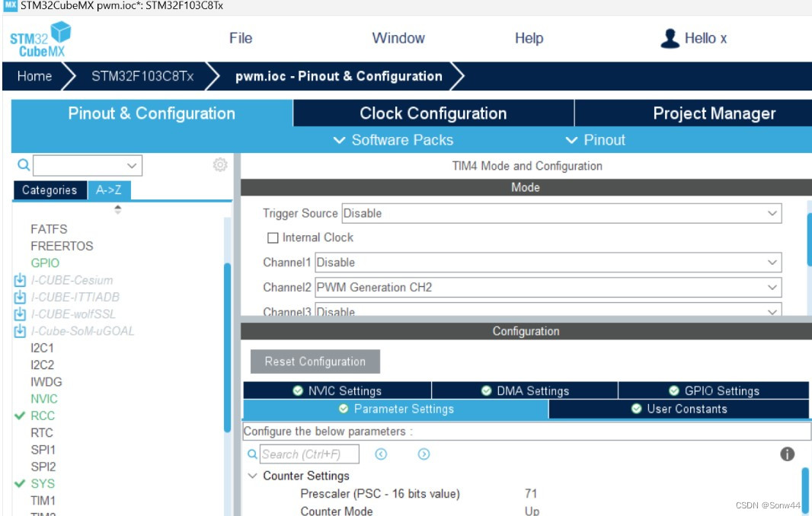Click download icon beside I-CUBE-wolfSSL
This screenshot has height=516, width=812.
click(x=20, y=314)
